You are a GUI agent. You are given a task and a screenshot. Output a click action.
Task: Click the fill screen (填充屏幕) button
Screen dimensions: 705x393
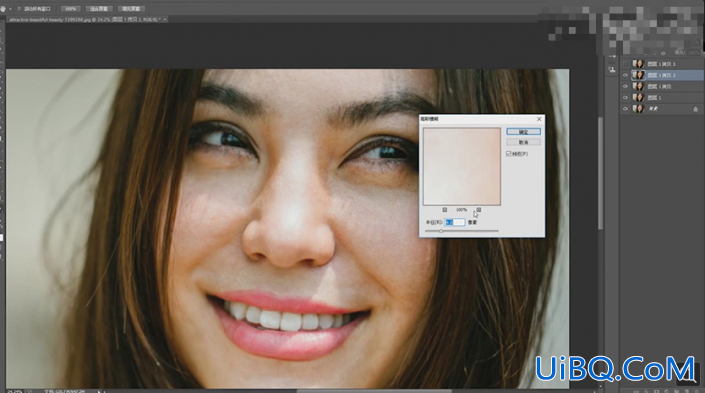coord(131,9)
